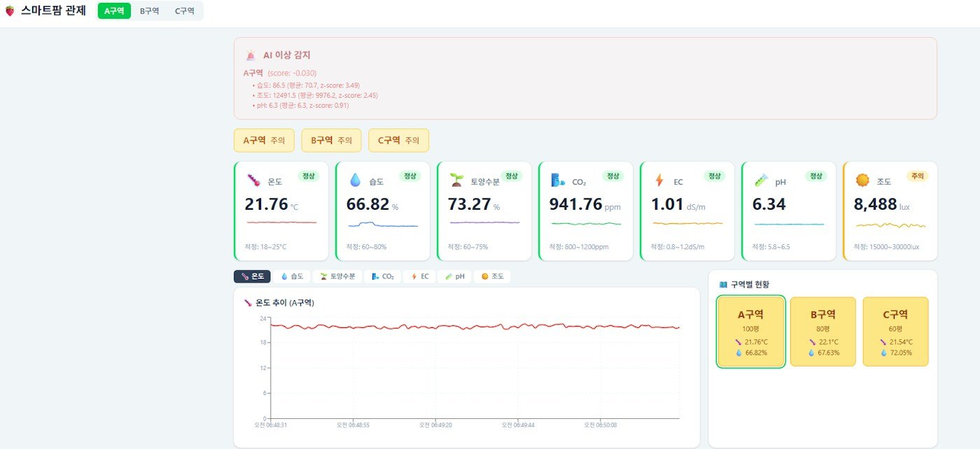Switch to the A구역 tab in header
This screenshot has height=449, width=980.
[114, 11]
